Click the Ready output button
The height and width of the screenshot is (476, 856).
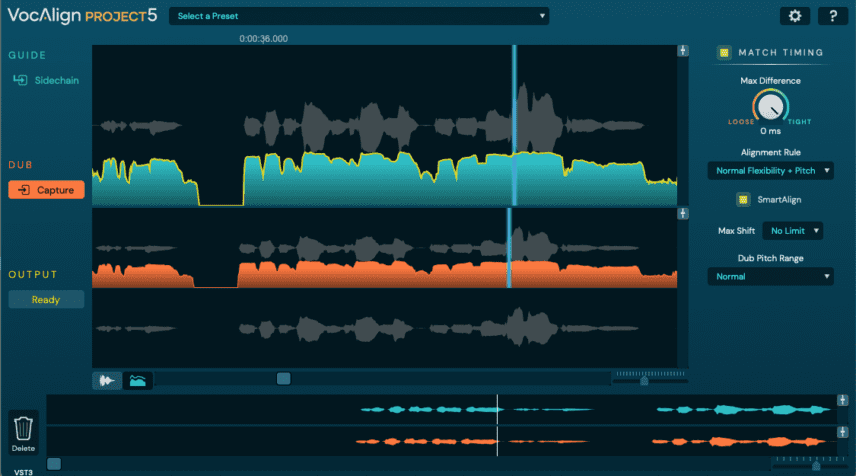[46, 299]
